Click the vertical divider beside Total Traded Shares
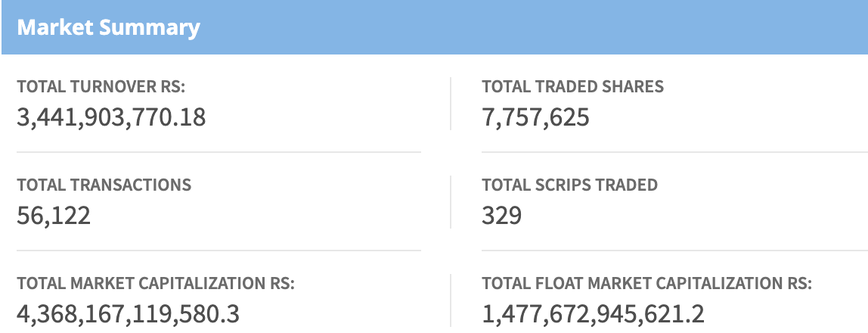Screen dimensions: 868x333 click(451, 104)
